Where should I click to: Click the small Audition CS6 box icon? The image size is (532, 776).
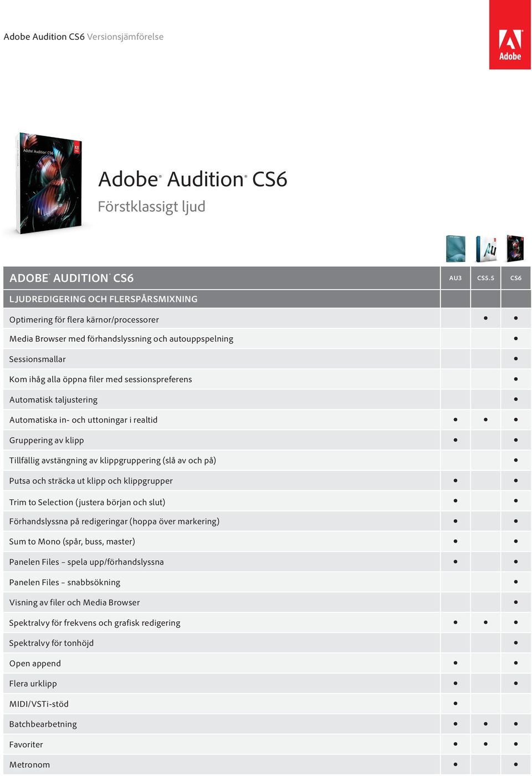pyautogui.click(x=515, y=248)
